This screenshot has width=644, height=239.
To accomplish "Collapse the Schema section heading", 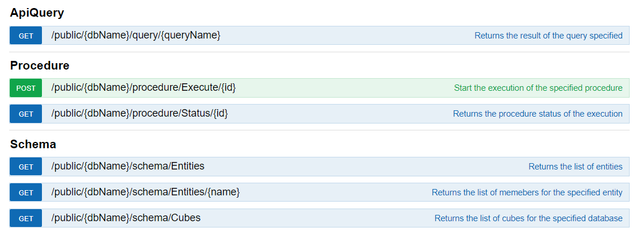I will click(x=33, y=144).
